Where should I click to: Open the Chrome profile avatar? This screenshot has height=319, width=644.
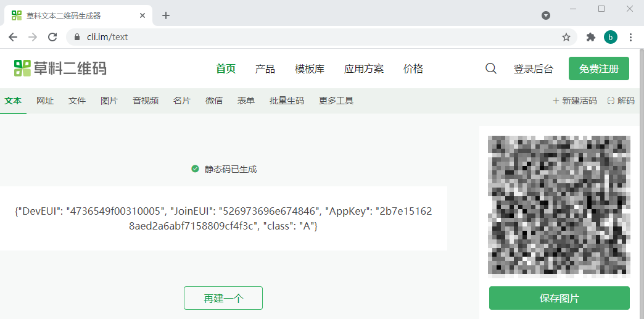coord(610,37)
